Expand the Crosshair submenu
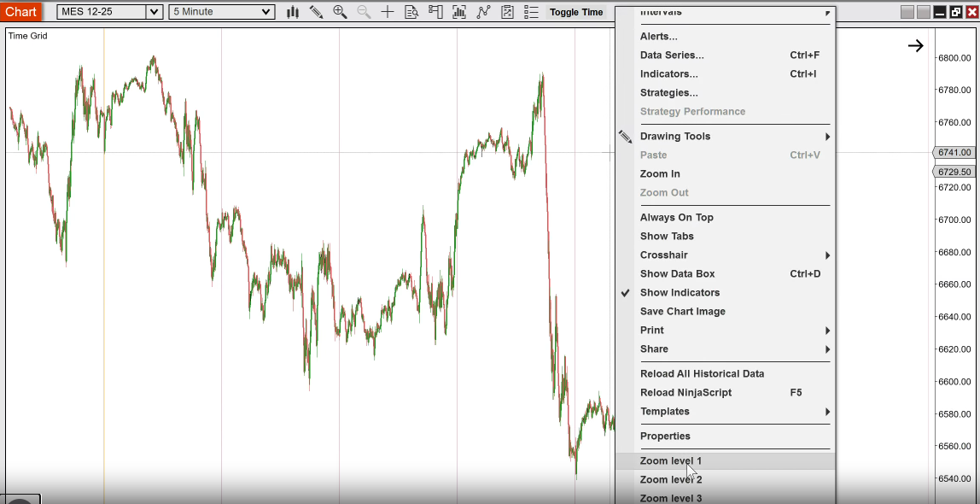Viewport: 980px width, 504px height. [725, 255]
